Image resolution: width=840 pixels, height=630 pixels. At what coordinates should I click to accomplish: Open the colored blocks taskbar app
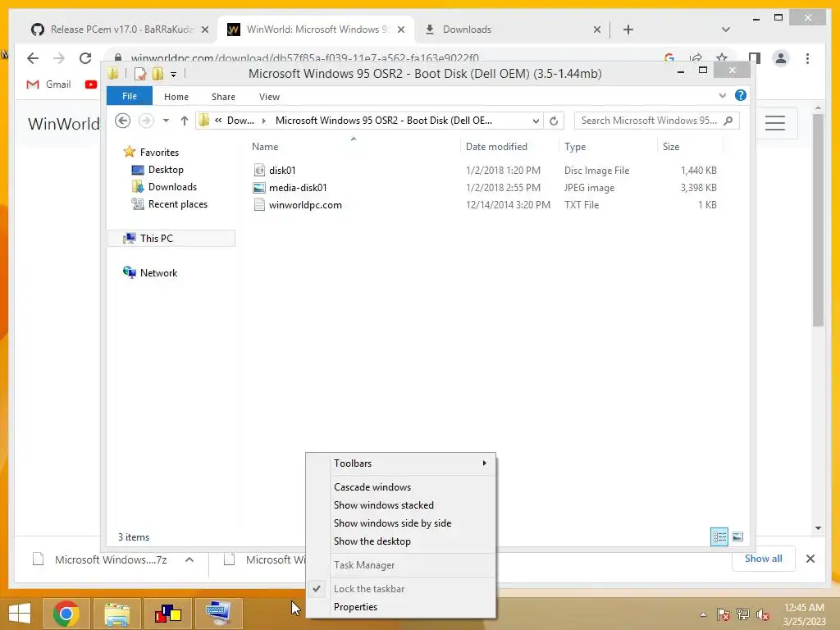168,614
